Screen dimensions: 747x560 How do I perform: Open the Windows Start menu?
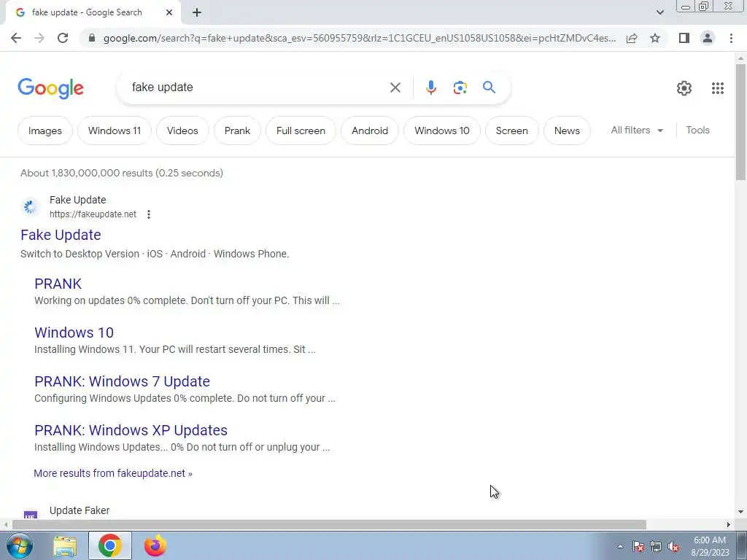[19, 545]
